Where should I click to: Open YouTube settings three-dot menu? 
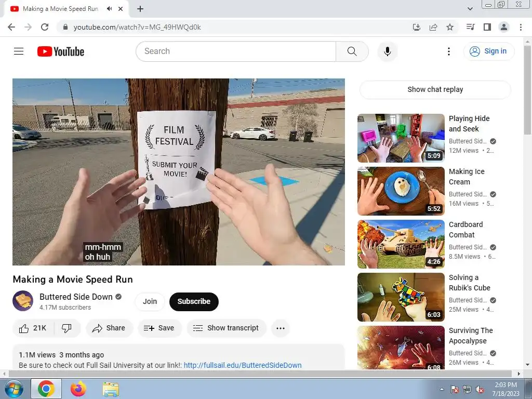tap(448, 51)
